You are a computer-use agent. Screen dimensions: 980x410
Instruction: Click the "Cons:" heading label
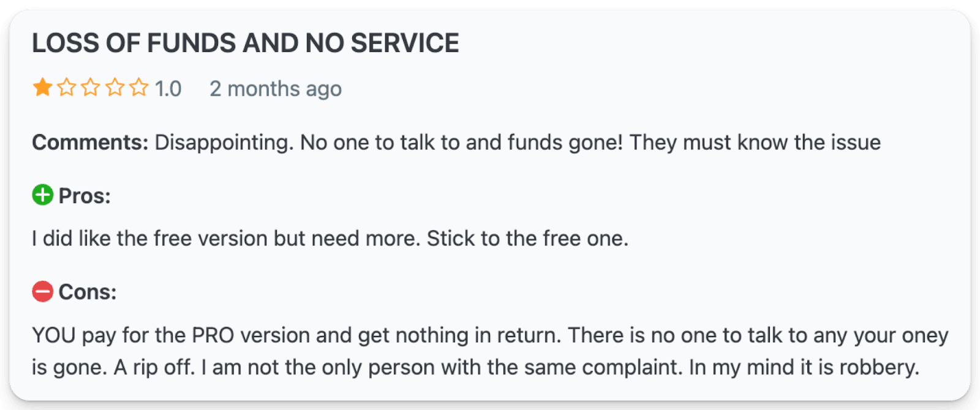(87, 293)
